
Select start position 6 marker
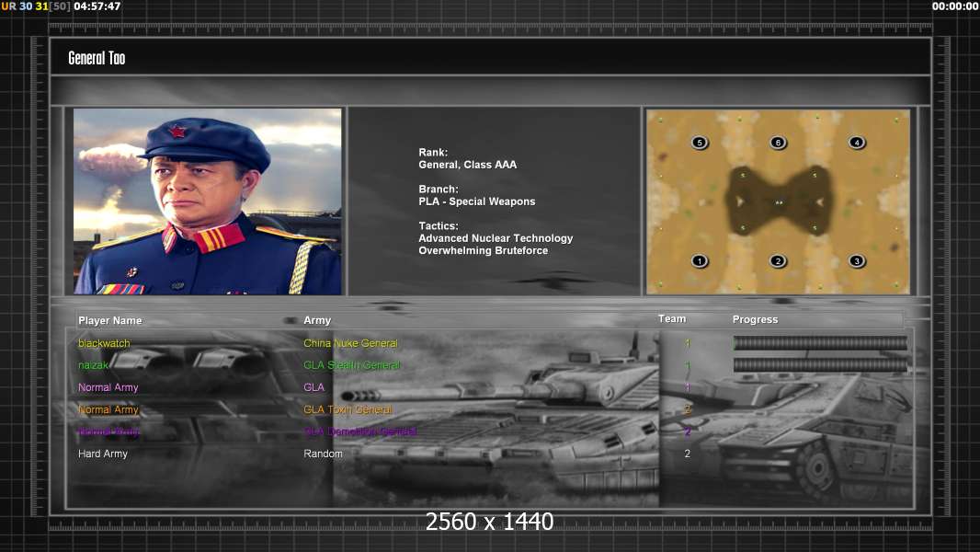pos(778,143)
